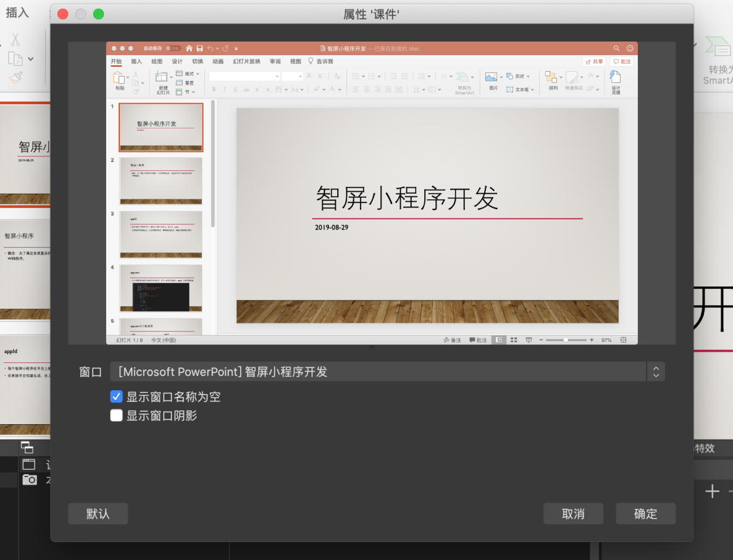Click the 开始 tab in the preview

tap(116, 62)
